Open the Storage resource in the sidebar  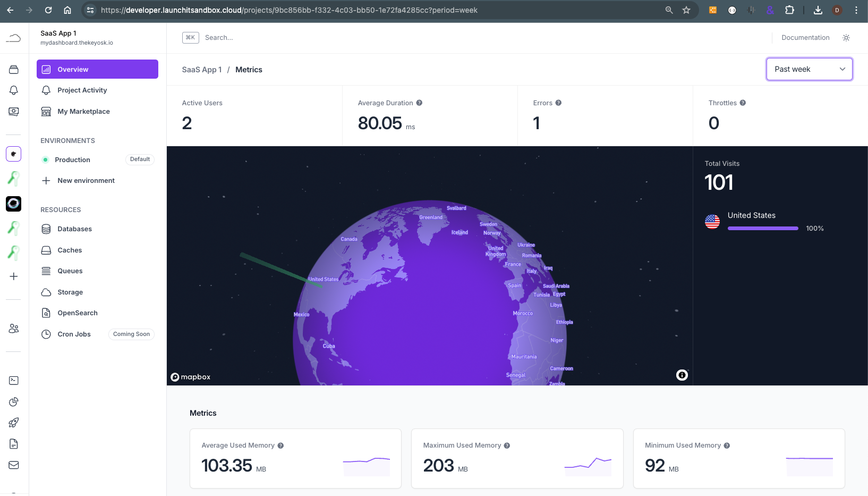coord(70,292)
